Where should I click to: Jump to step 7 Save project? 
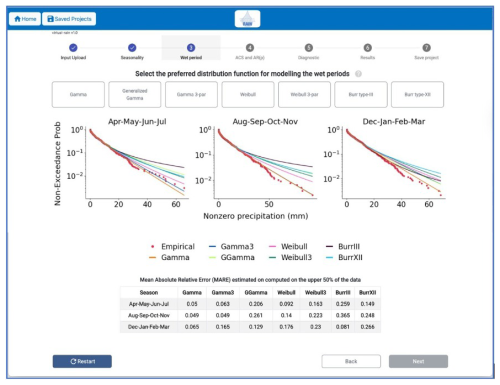(x=426, y=52)
